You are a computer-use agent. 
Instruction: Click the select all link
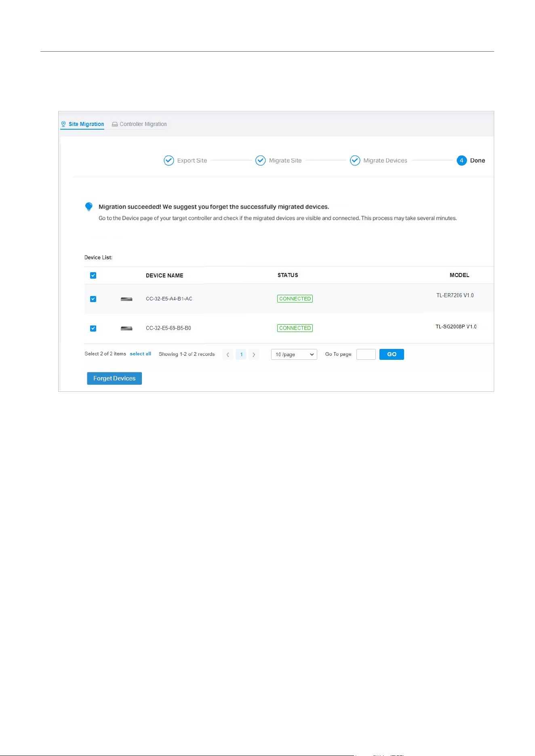(x=140, y=354)
